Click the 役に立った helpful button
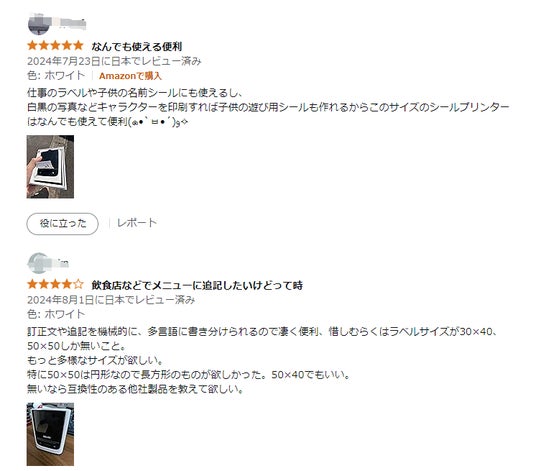The width and height of the screenshot is (536, 471). (63, 224)
